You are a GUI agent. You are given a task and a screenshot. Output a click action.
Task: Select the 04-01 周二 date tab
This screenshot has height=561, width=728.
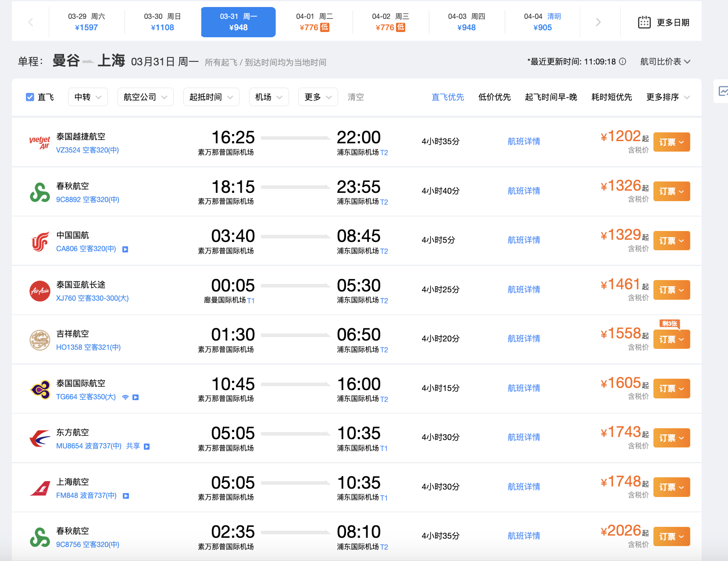click(314, 22)
